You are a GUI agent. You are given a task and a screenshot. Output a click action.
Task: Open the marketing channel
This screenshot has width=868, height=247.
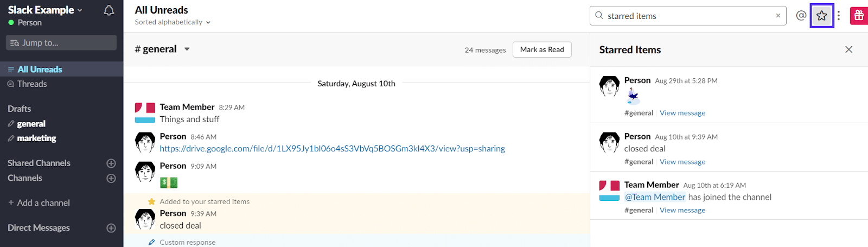click(36, 138)
